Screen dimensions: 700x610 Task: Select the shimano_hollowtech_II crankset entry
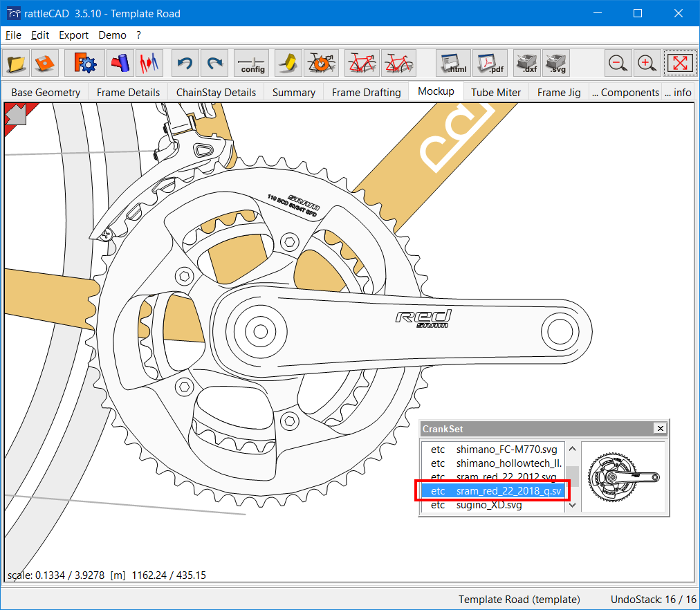point(493,463)
